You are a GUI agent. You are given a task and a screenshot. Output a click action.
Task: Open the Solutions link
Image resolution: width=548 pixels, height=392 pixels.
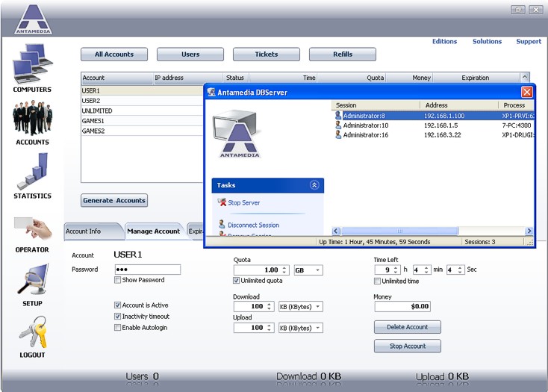[x=488, y=41]
